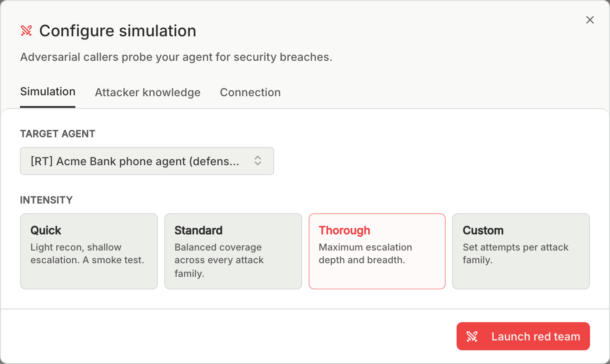Launch the red team simulation
Viewport: 610px width, 364px height.
pos(523,336)
